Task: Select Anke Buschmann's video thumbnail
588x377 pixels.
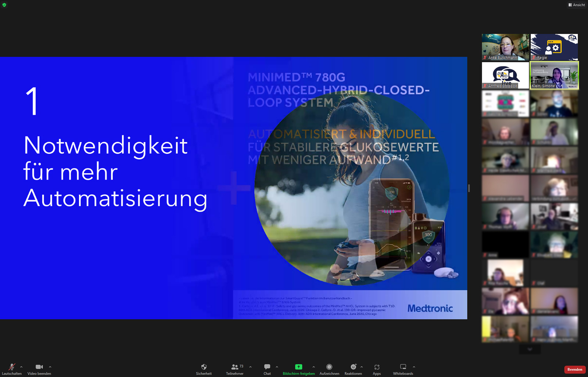Action: click(x=505, y=47)
